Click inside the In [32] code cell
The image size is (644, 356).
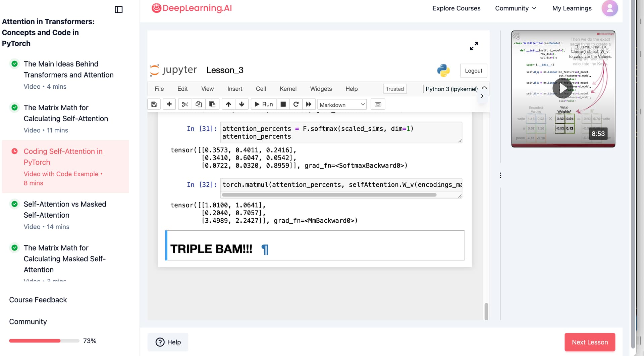[x=341, y=185]
